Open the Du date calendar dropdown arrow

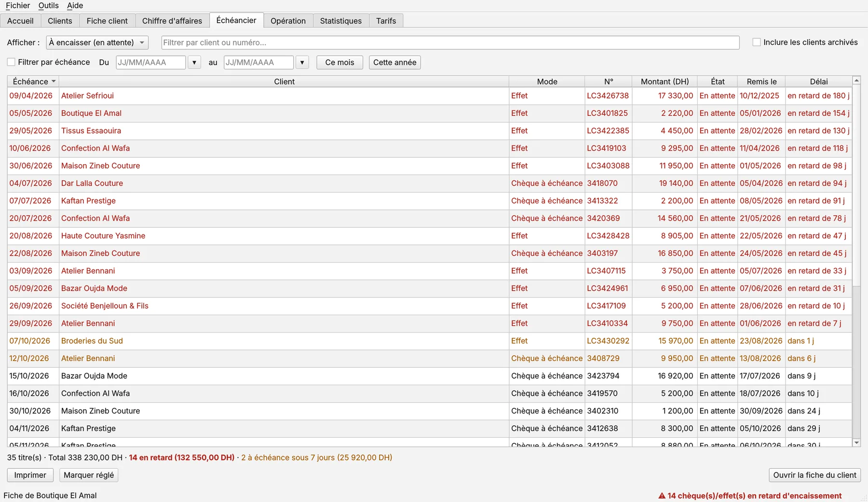194,62
